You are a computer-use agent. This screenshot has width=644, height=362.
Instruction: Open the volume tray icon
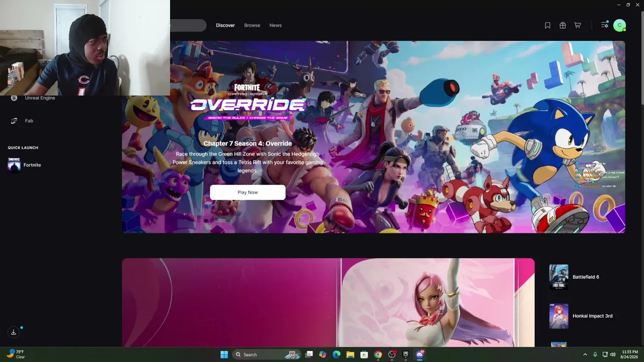pyautogui.click(x=613, y=354)
